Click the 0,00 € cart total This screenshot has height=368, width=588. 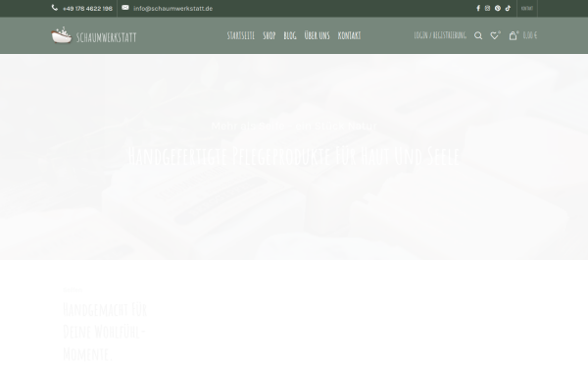coord(530,35)
